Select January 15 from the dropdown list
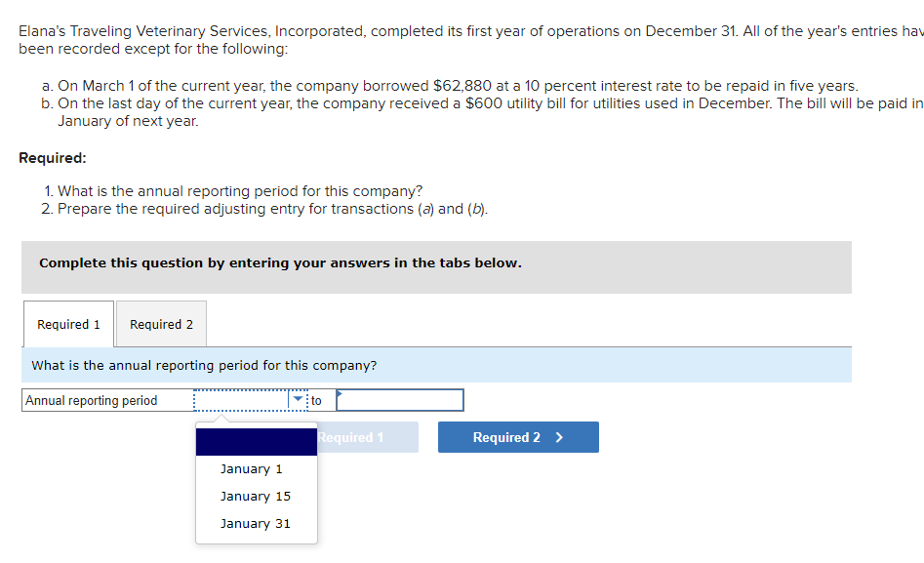This screenshot has width=924, height=563. pyautogui.click(x=256, y=496)
